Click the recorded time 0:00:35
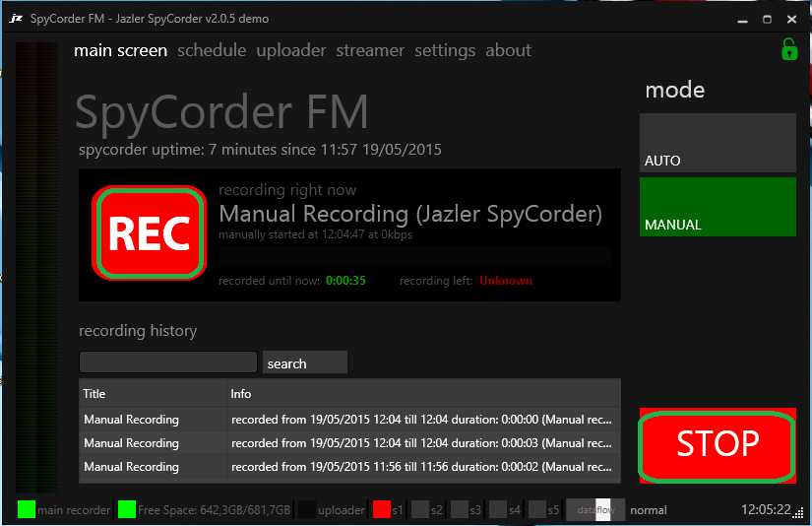Viewport: 812px width, 526px height. tap(345, 281)
